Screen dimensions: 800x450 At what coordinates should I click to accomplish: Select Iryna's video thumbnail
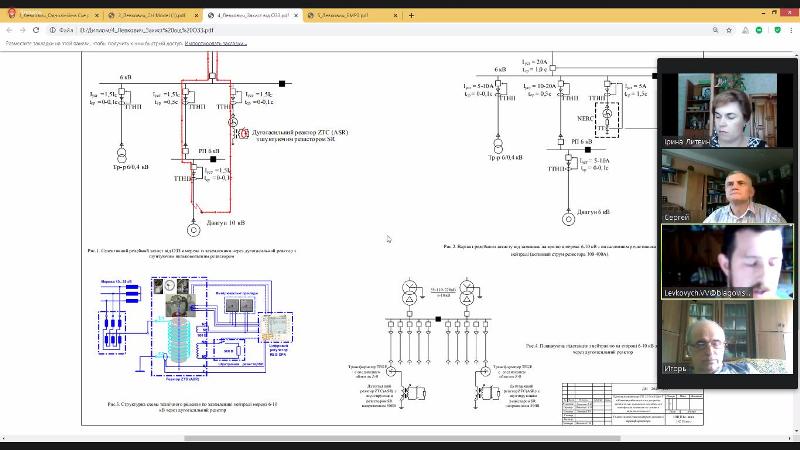[x=727, y=110]
